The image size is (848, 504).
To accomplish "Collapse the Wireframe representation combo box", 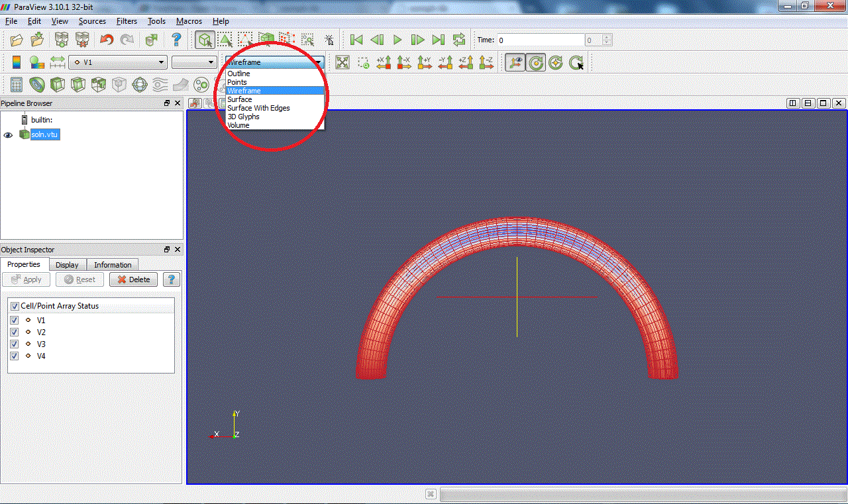I will click(x=274, y=62).
